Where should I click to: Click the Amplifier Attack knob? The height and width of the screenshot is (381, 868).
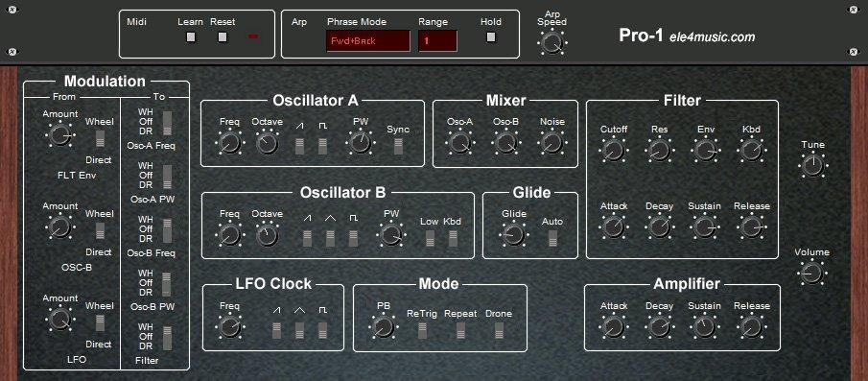point(614,326)
